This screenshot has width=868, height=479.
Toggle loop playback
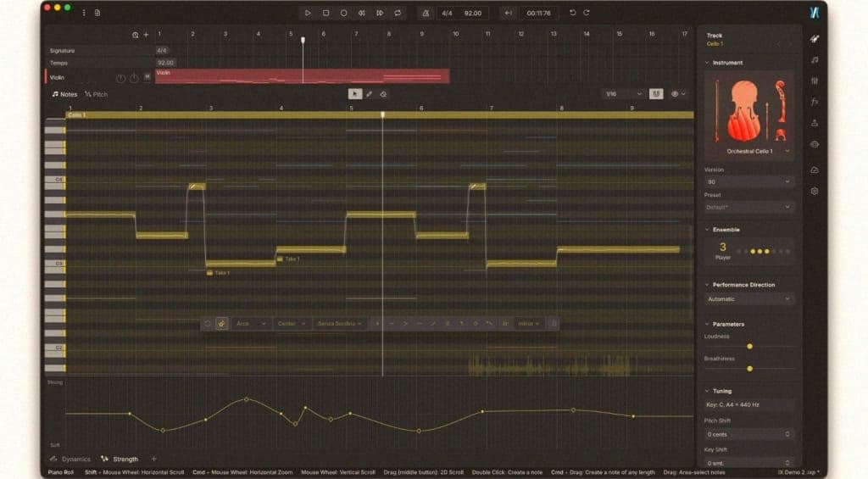click(x=398, y=13)
